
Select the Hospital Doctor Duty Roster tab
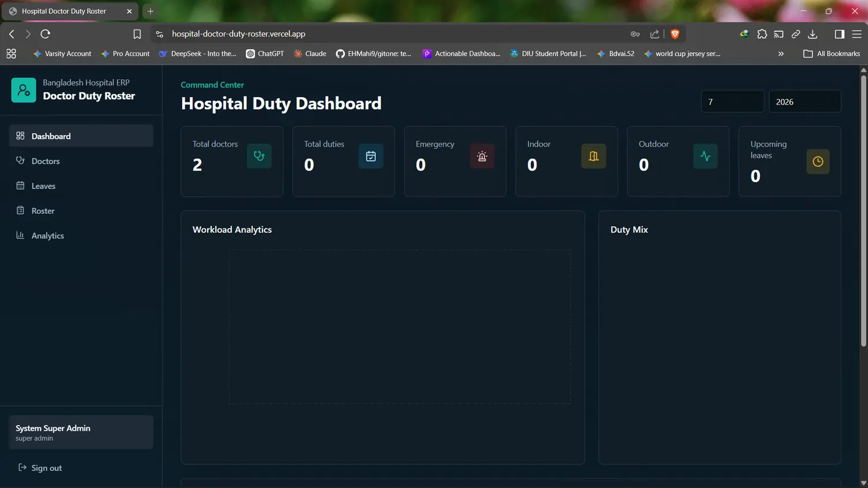click(69, 11)
